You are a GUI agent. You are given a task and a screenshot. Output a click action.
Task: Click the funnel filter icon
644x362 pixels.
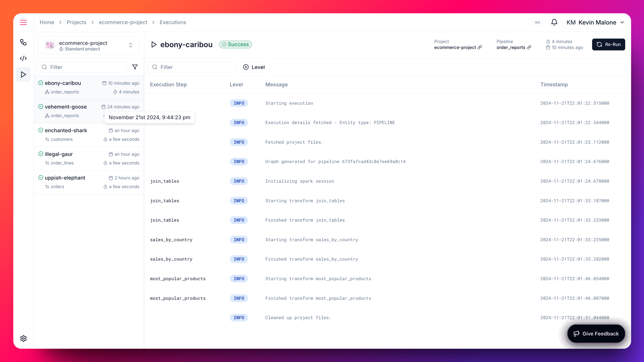click(135, 67)
